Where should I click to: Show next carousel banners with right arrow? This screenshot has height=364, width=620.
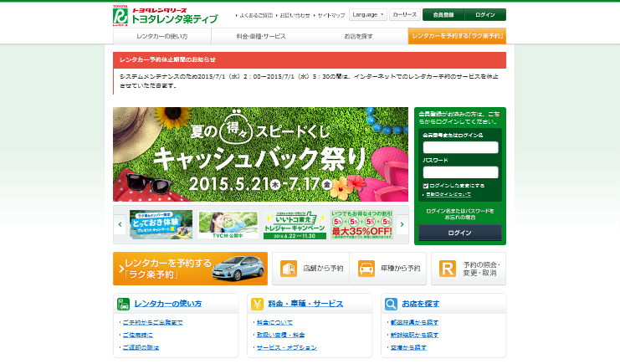click(402, 224)
